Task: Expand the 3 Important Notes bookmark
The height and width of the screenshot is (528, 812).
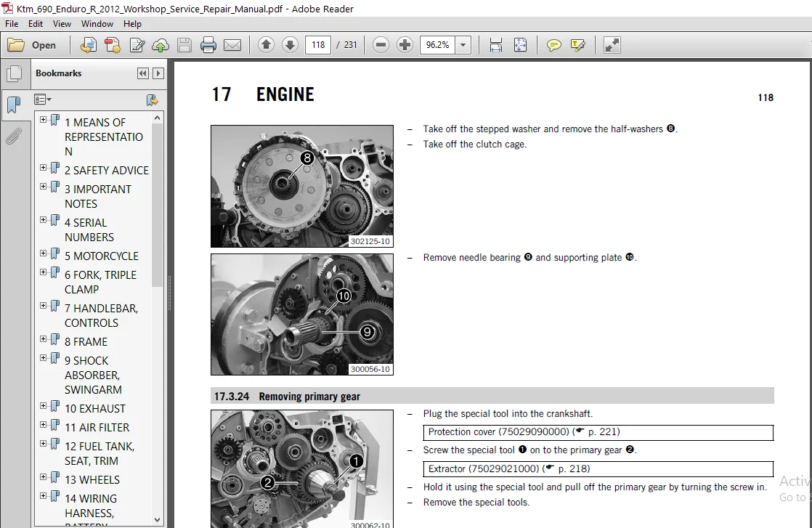Action: coord(43,187)
